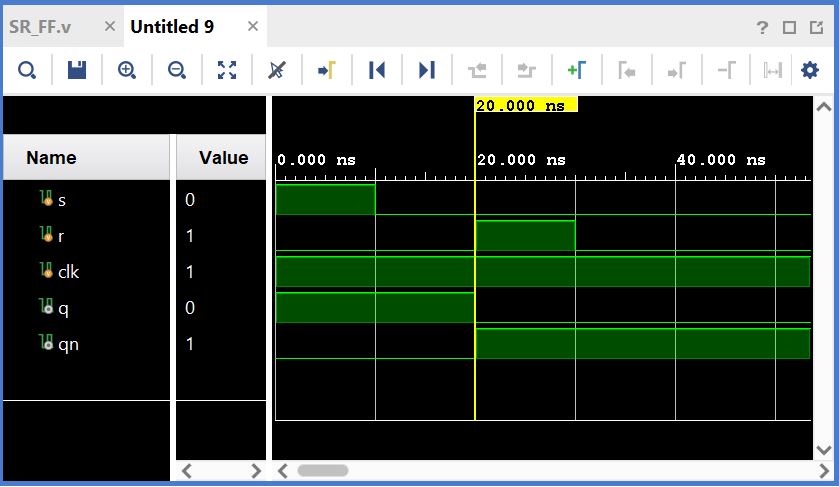Screen dimensions: 839x487
Task: Open waveform settings gear
Action: pos(810,70)
